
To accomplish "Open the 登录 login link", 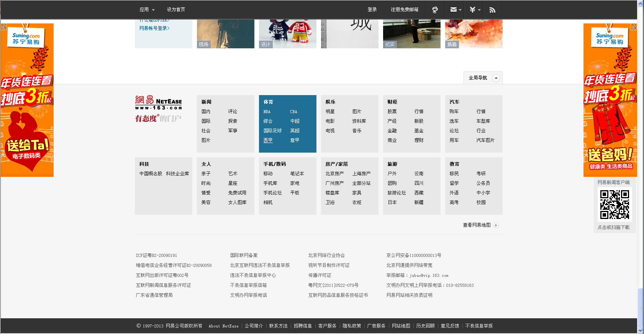I will [372, 10].
